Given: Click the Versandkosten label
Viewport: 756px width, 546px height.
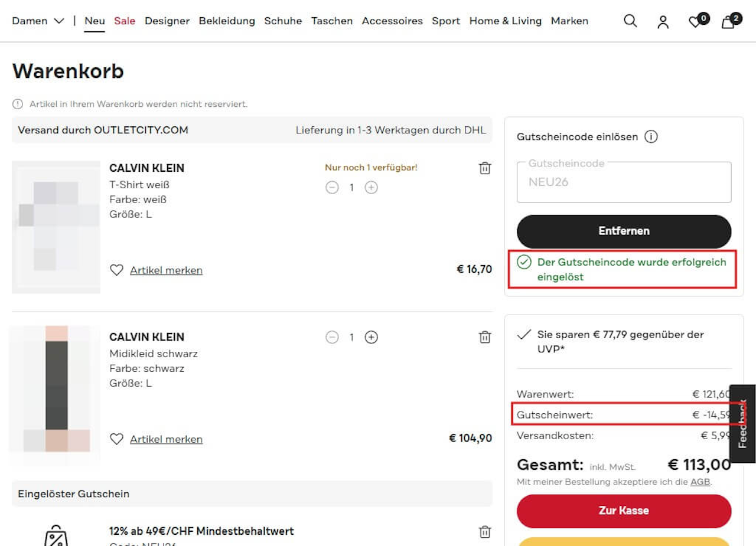Looking at the screenshot, I should point(555,436).
